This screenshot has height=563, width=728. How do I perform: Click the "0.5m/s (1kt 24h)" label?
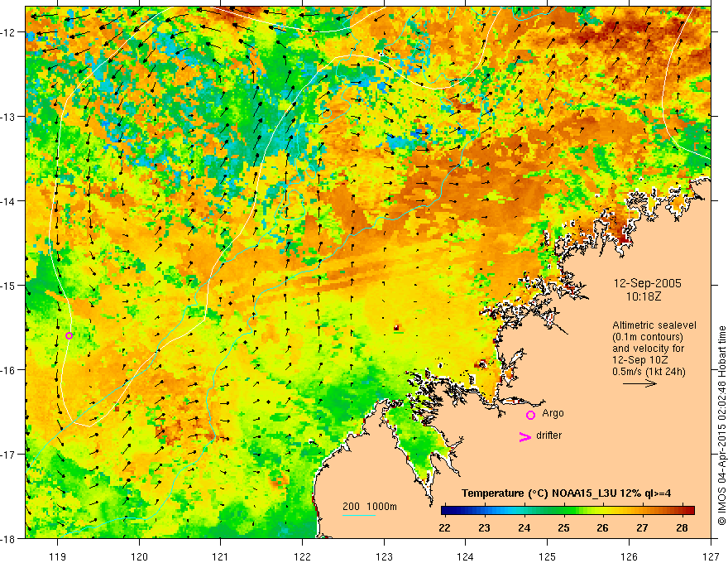(x=649, y=371)
